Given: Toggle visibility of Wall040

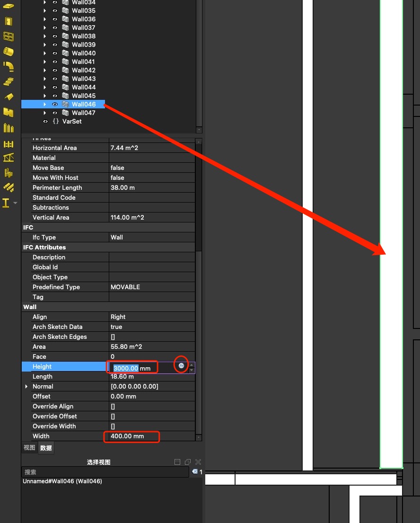Looking at the screenshot, I should click(x=55, y=53).
